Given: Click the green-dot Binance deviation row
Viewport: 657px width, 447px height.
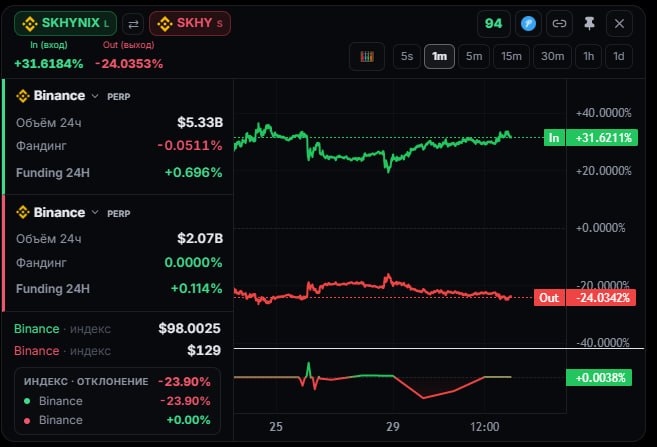Looking at the screenshot, I should (117, 401).
